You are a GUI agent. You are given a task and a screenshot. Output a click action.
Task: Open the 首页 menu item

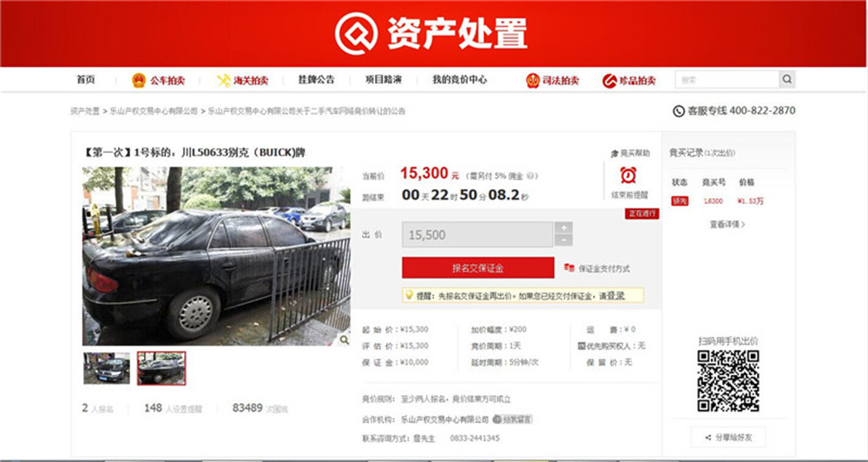click(86, 80)
